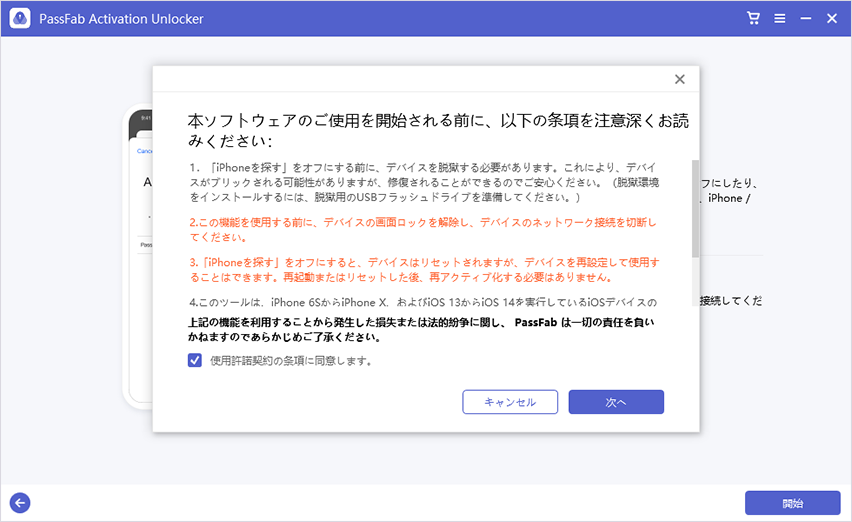852x522 pixels.
Task: Close the PassFab Activation Unlocker window
Action: click(x=832, y=19)
